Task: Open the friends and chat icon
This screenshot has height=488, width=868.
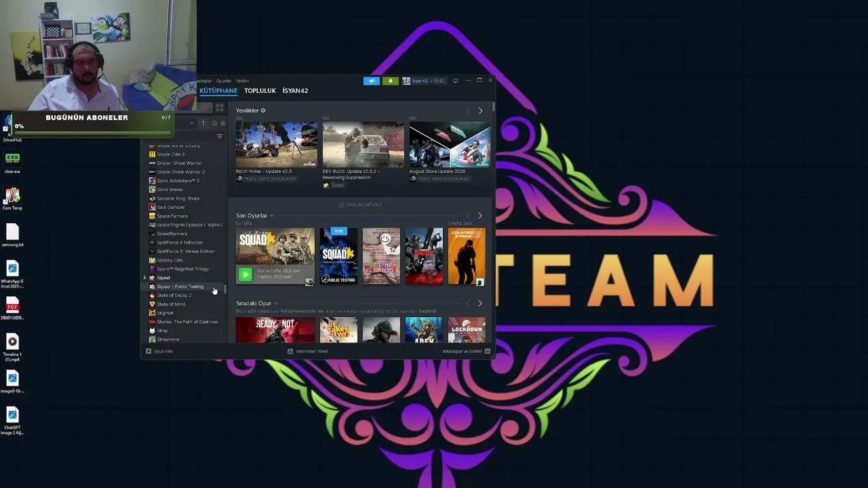Action: pos(488,351)
